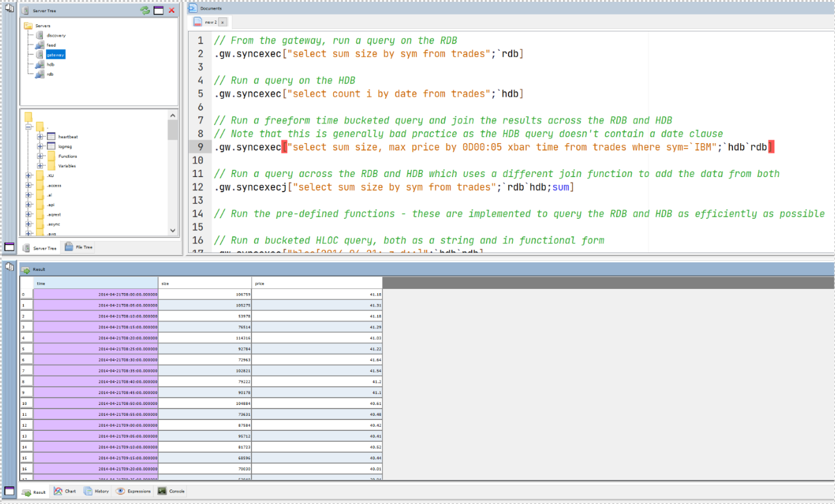Click scroll-down arrow in namespace tree
The image size is (835, 504).
(173, 230)
